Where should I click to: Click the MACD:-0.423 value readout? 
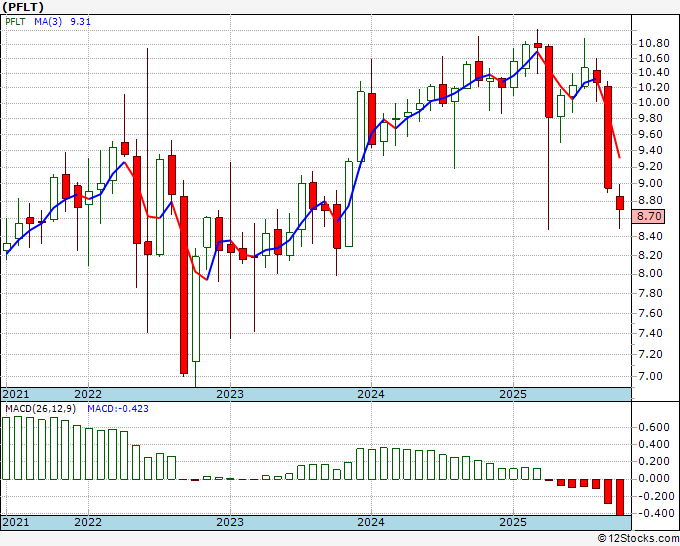[118, 409]
